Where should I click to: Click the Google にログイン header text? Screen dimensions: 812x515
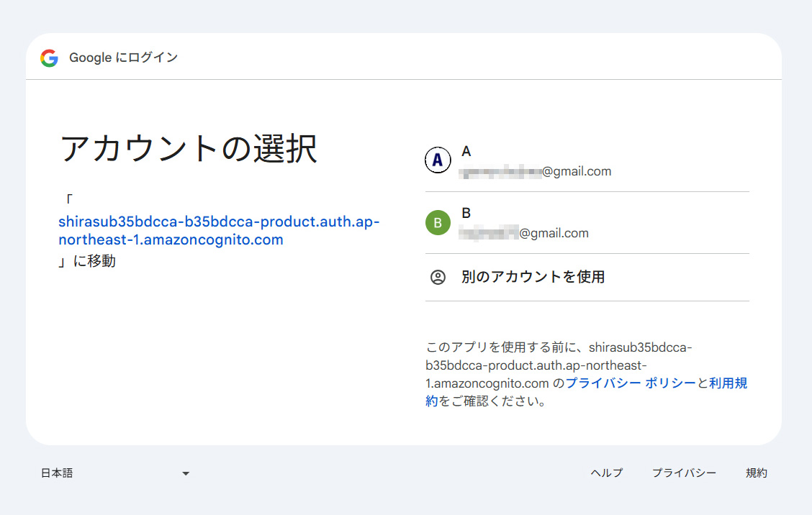pos(123,58)
